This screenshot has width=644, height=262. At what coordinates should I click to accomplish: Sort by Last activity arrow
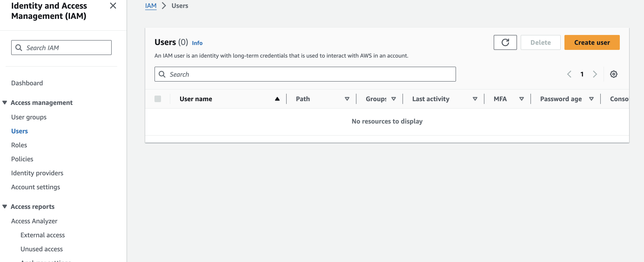[x=475, y=99]
